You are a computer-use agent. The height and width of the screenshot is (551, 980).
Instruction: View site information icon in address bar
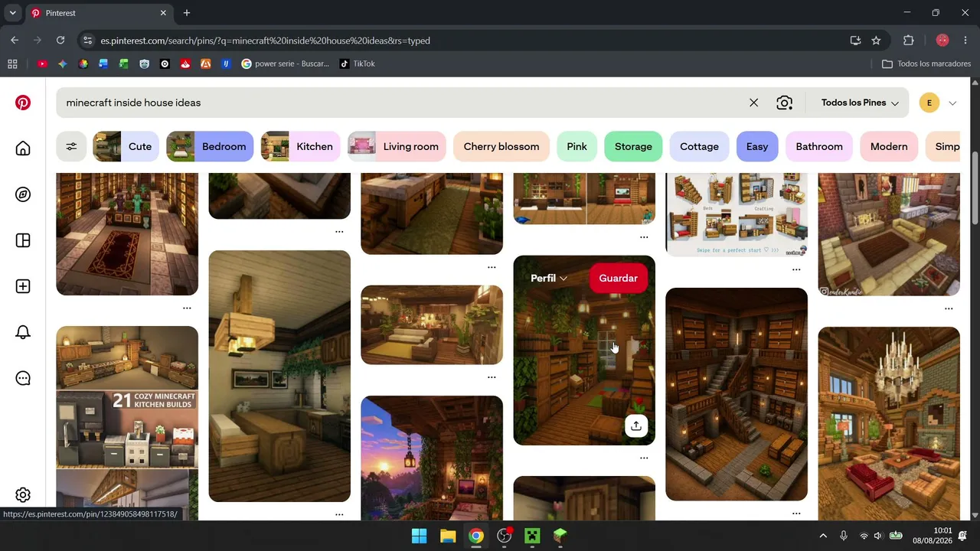[x=87, y=41]
